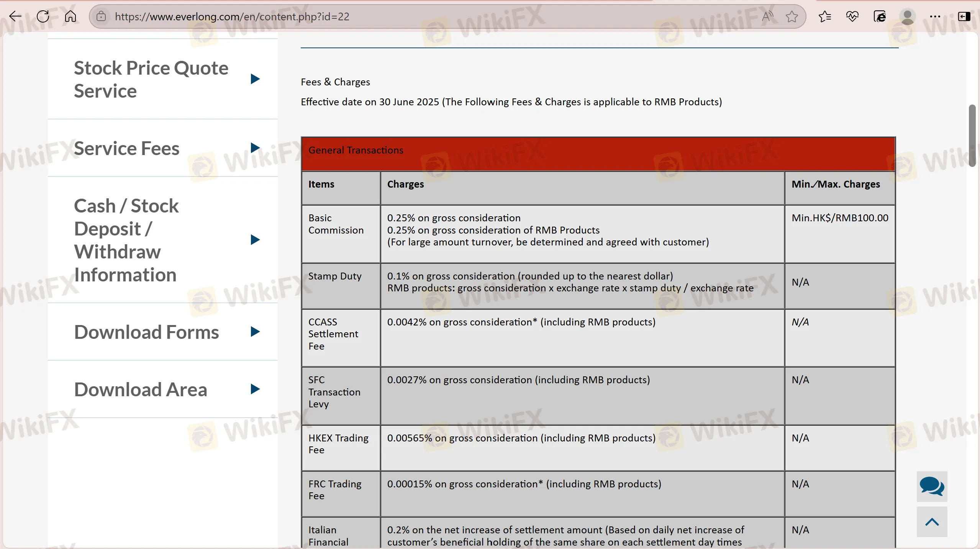Add this page to favorites star
This screenshot has width=980, height=549.
pyautogui.click(x=792, y=16)
